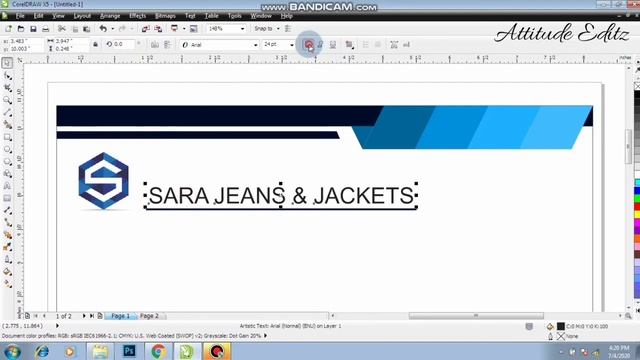Open the File menu
The image size is (640, 360).
tap(20, 16)
